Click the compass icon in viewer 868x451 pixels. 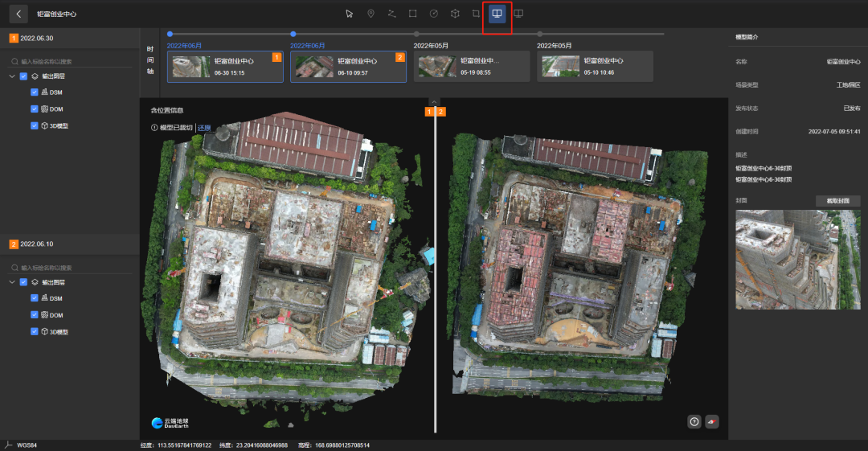point(712,421)
